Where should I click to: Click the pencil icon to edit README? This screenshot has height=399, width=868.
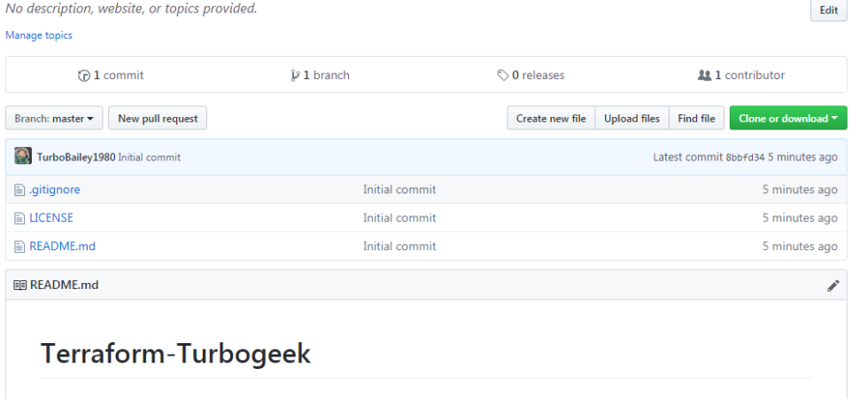(833, 286)
